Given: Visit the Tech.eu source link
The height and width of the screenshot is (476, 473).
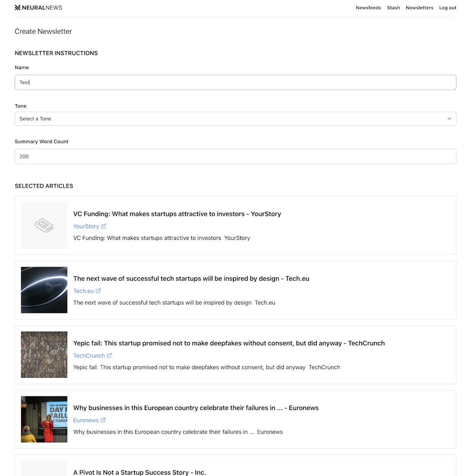Looking at the screenshot, I should point(84,291).
